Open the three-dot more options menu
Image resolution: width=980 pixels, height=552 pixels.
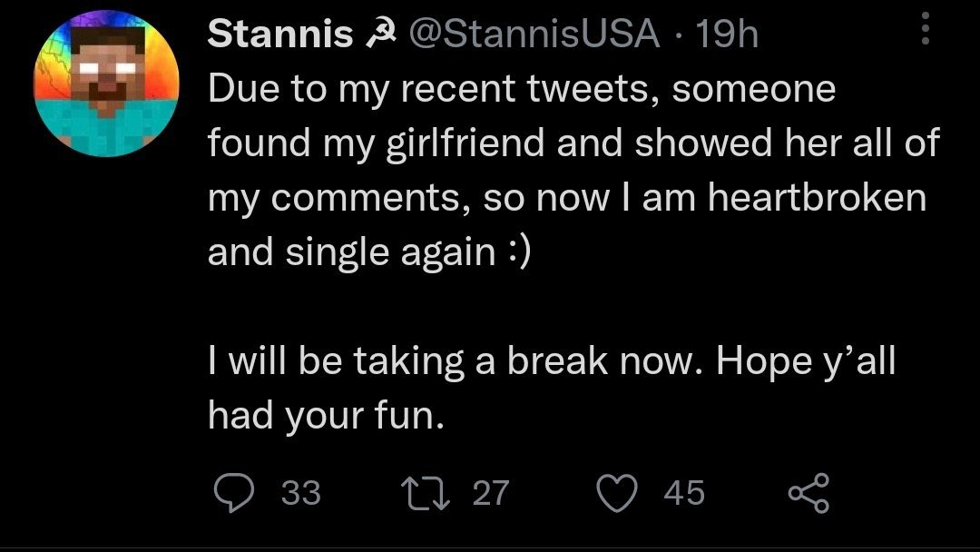pyautogui.click(x=926, y=29)
